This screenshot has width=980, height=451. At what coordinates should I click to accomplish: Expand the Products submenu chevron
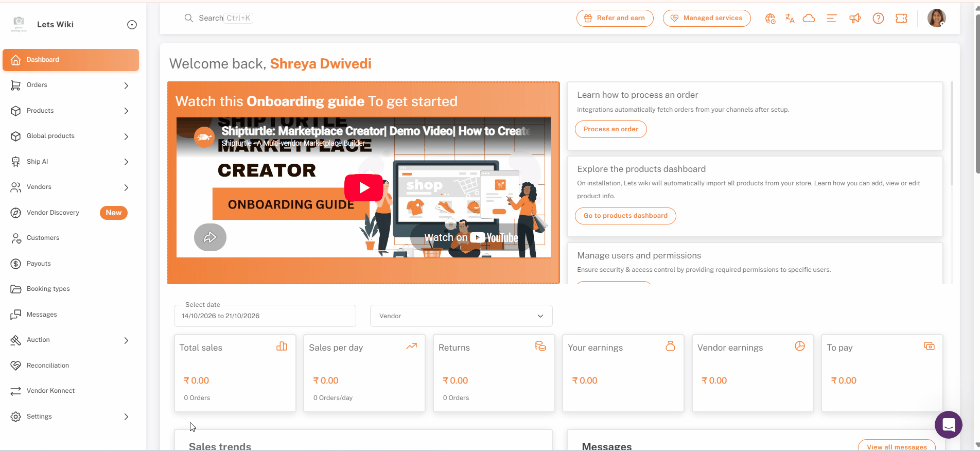pos(126,111)
